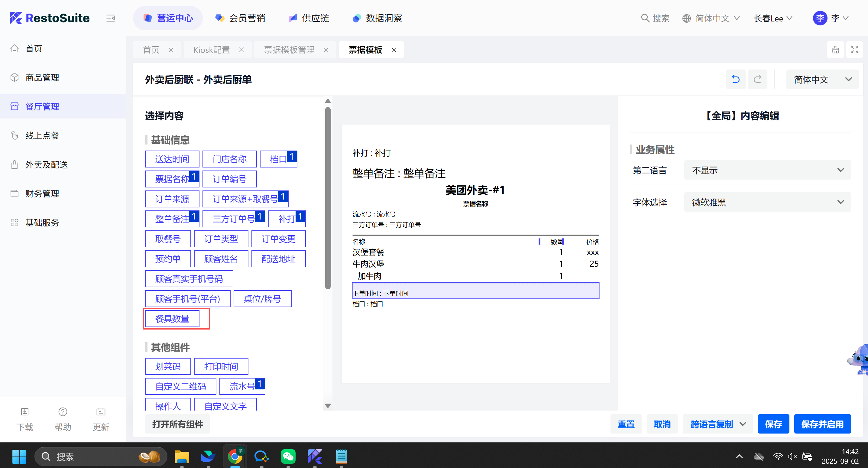Open the 字体选择 font dropdown

click(767, 202)
